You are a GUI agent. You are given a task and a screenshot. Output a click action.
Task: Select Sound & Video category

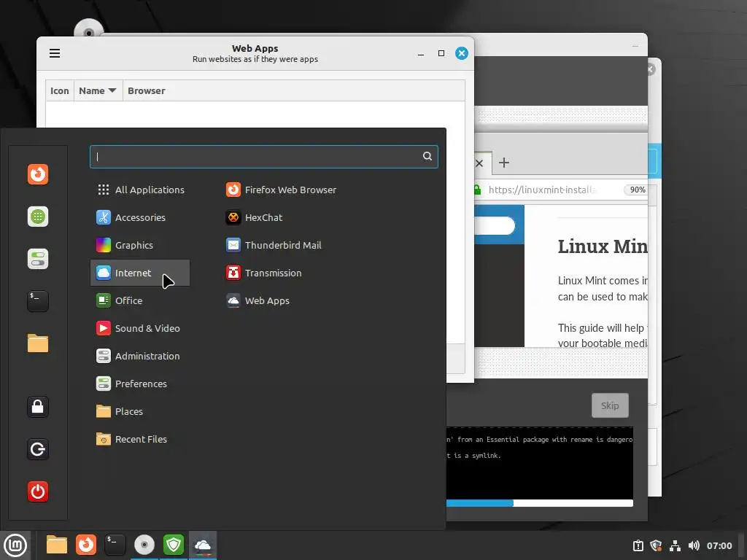point(140,328)
